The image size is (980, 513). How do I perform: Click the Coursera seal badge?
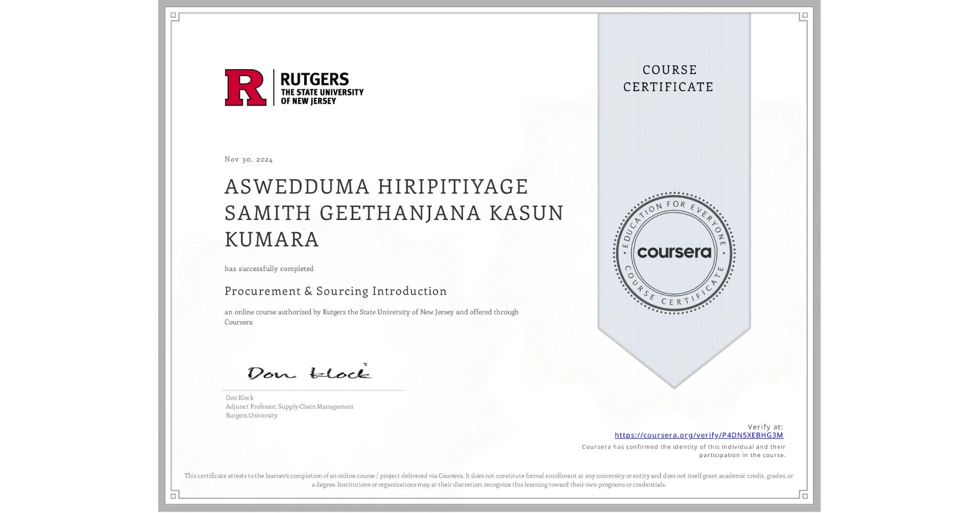[674, 253]
